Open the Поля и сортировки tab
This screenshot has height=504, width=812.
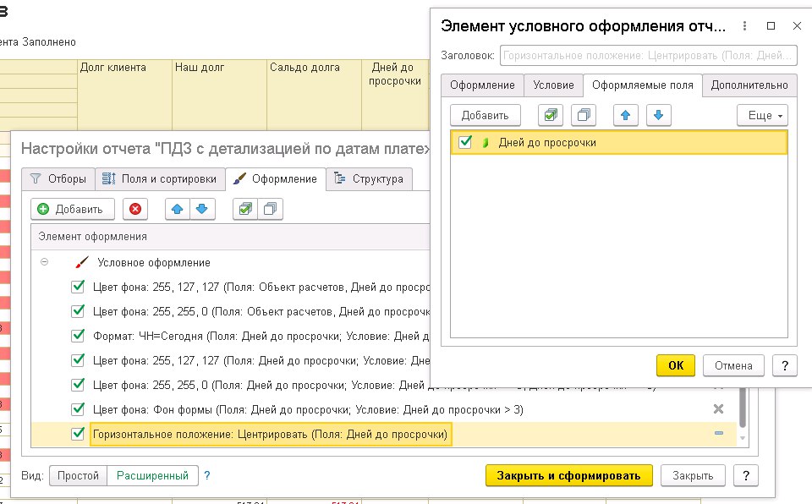point(160,178)
